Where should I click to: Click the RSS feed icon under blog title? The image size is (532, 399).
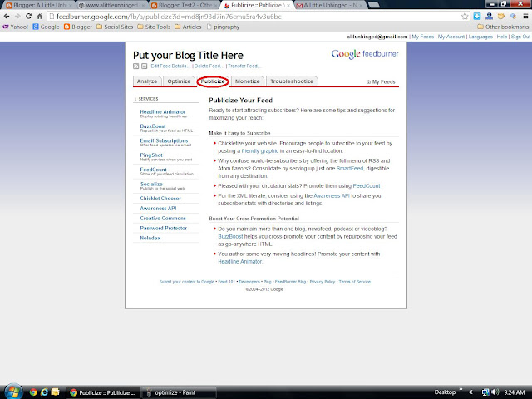coord(135,66)
